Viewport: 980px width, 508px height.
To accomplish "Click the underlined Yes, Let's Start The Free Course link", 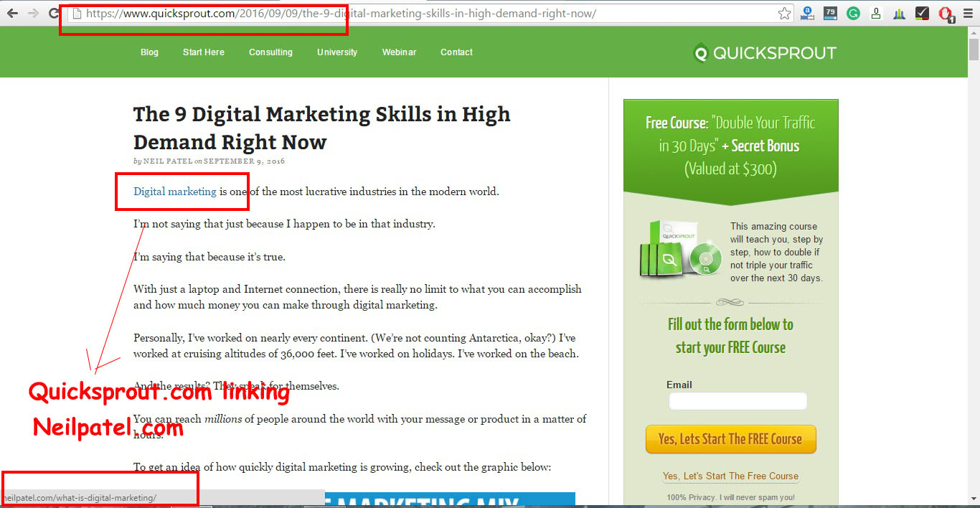I will [730, 476].
